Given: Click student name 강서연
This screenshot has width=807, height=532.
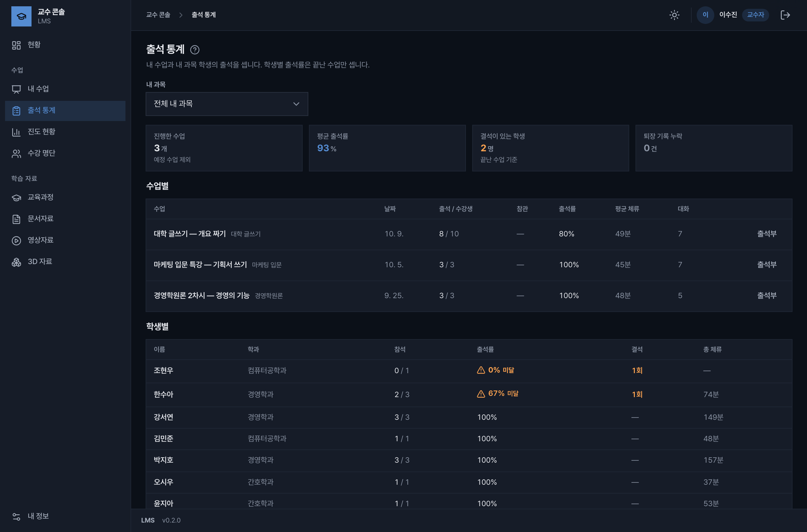Looking at the screenshot, I should (163, 417).
